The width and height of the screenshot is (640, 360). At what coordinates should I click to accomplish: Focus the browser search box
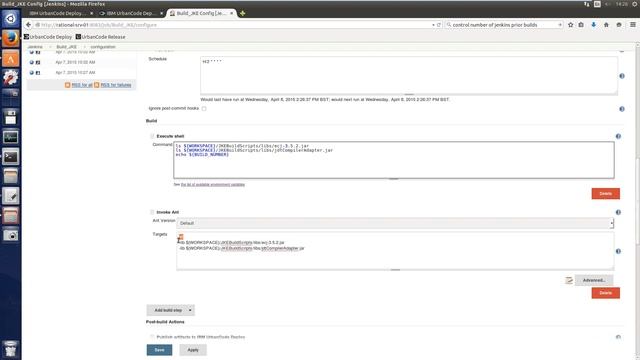[x=504, y=25]
